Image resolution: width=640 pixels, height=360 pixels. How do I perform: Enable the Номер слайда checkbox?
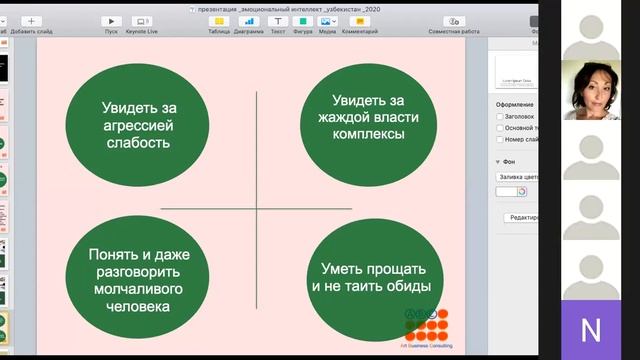point(500,140)
